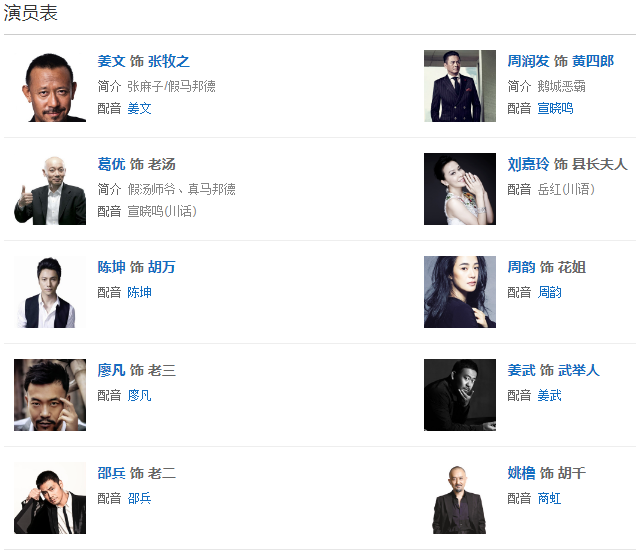Screen dimensions: 636x551
Task: Click the 周韵 link after the 配音 label
Action: (x=549, y=292)
